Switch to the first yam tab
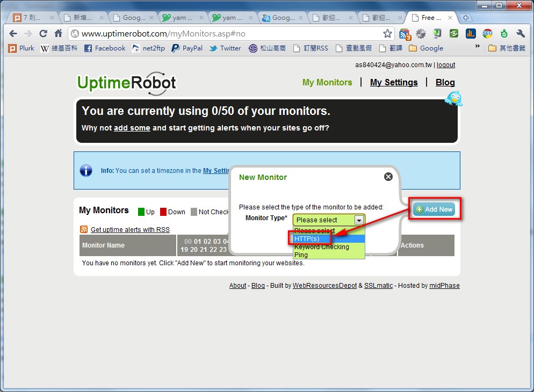This screenshot has width=534, height=392. pos(182,18)
